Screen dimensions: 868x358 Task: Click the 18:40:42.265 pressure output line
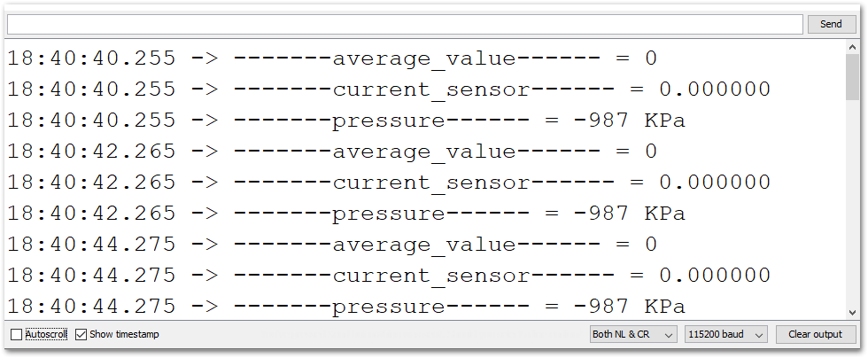[x=346, y=213]
